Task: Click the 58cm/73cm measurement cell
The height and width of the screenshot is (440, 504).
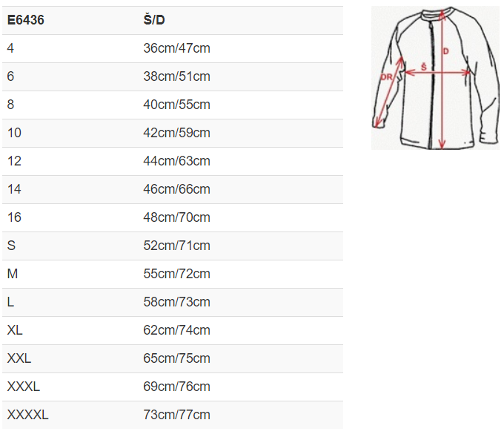Action: [x=176, y=302]
